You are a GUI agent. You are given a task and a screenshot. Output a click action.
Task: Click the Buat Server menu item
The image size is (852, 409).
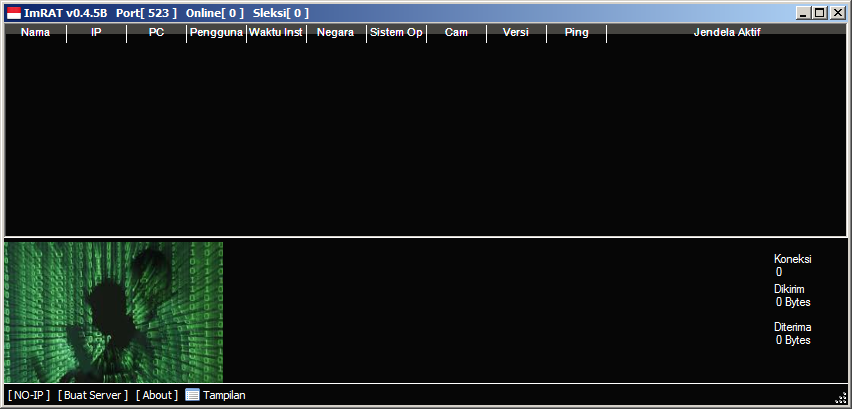tap(93, 395)
